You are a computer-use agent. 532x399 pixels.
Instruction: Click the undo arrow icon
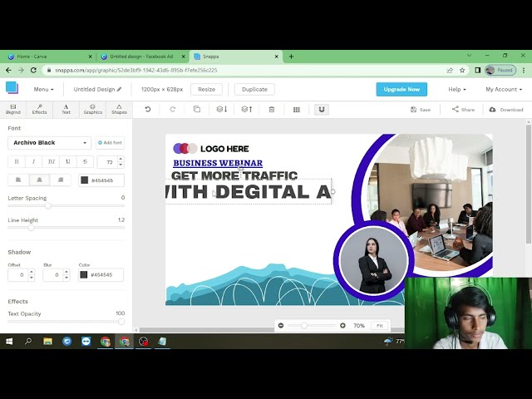coord(148,109)
